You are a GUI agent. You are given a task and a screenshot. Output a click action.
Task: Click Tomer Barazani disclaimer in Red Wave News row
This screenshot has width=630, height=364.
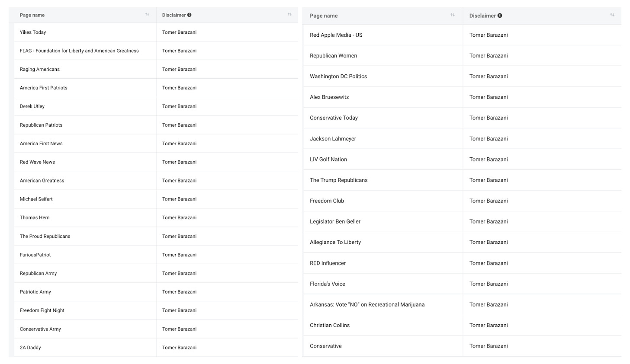(x=179, y=162)
